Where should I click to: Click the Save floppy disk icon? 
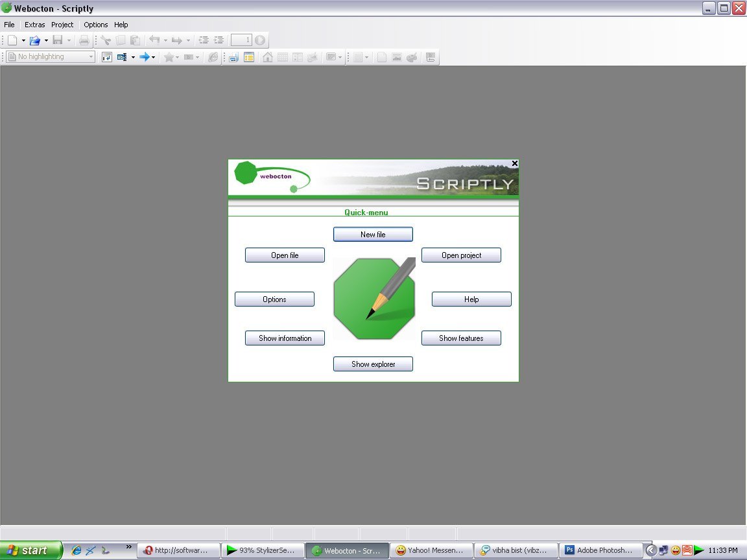58,40
